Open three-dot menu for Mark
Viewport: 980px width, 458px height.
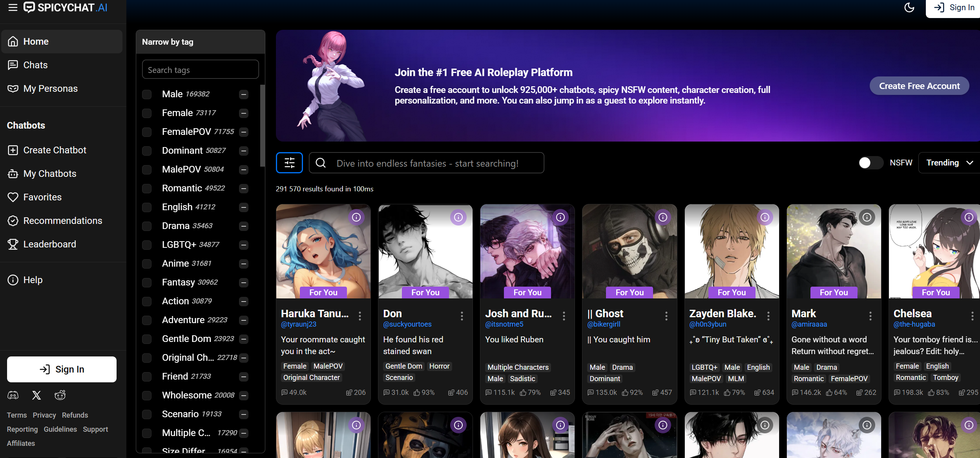pyautogui.click(x=871, y=316)
